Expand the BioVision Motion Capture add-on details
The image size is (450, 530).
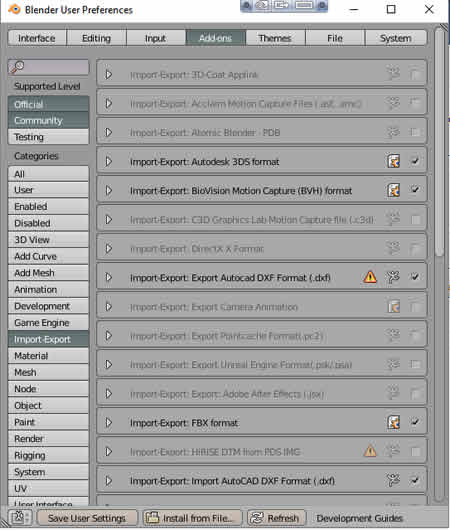click(109, 190)
